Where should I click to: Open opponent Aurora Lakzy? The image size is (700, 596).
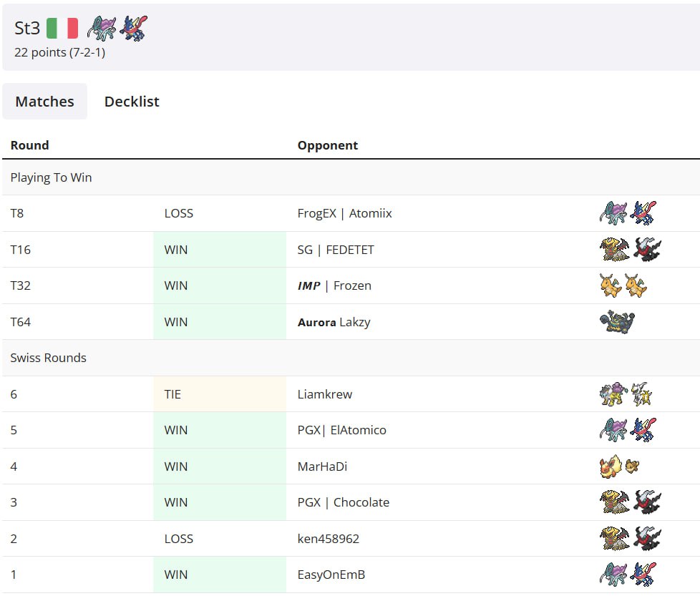pyautogui.click(x=334, y=322)
